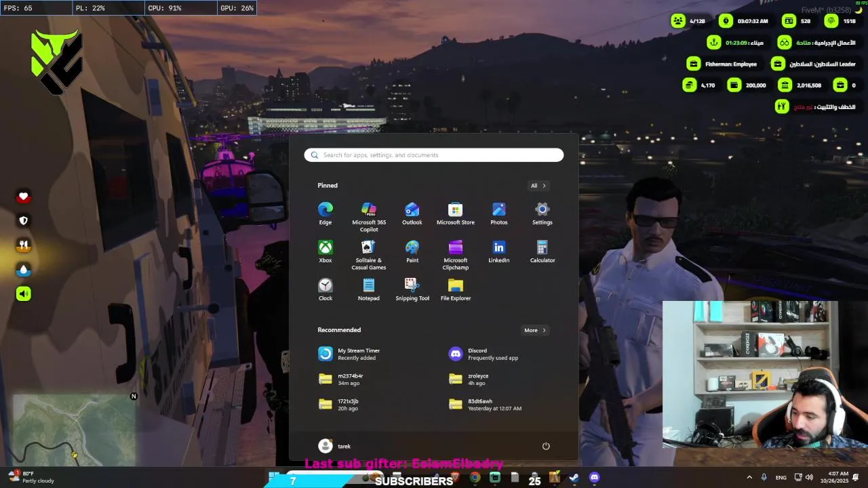Open the volume tray control
868x488 pixels.
click(809, 477)
